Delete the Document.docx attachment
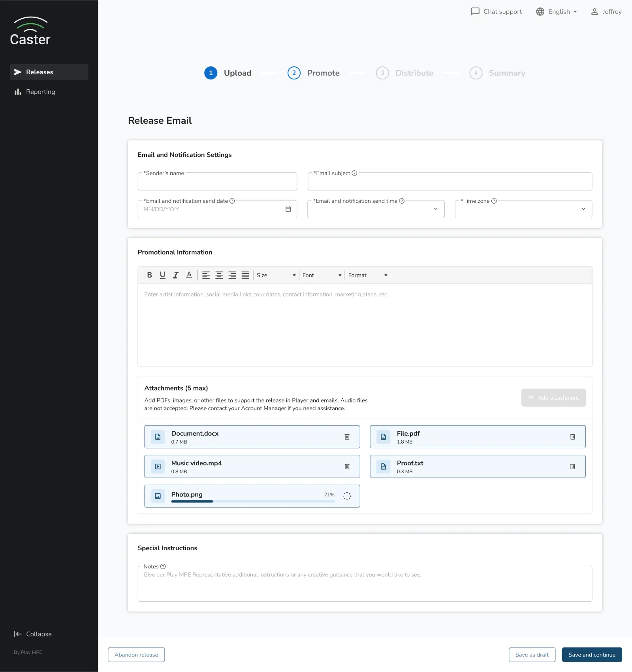This screenshot has height=672, width=632. tap(347, 437)
